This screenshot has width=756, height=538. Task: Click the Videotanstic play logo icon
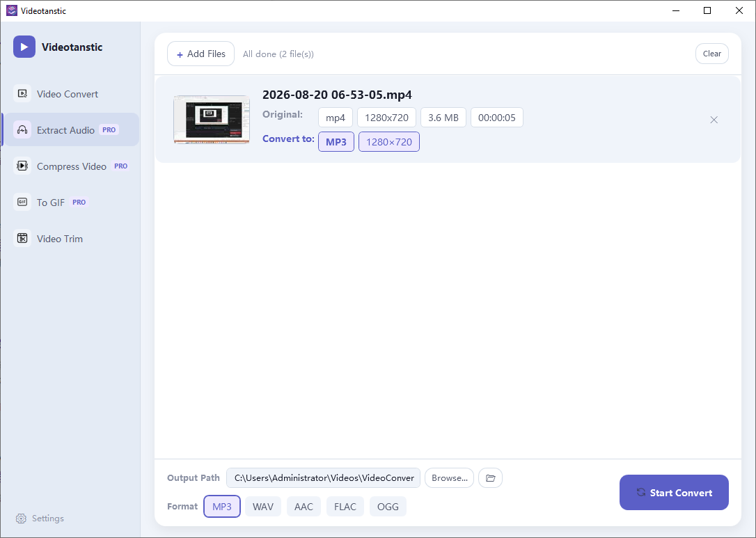point(24,47)
